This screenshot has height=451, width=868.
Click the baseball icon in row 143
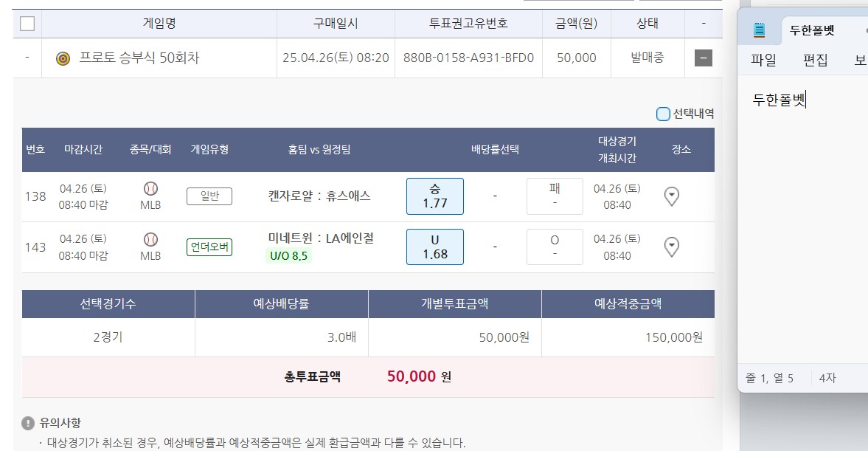coord(150,239)
